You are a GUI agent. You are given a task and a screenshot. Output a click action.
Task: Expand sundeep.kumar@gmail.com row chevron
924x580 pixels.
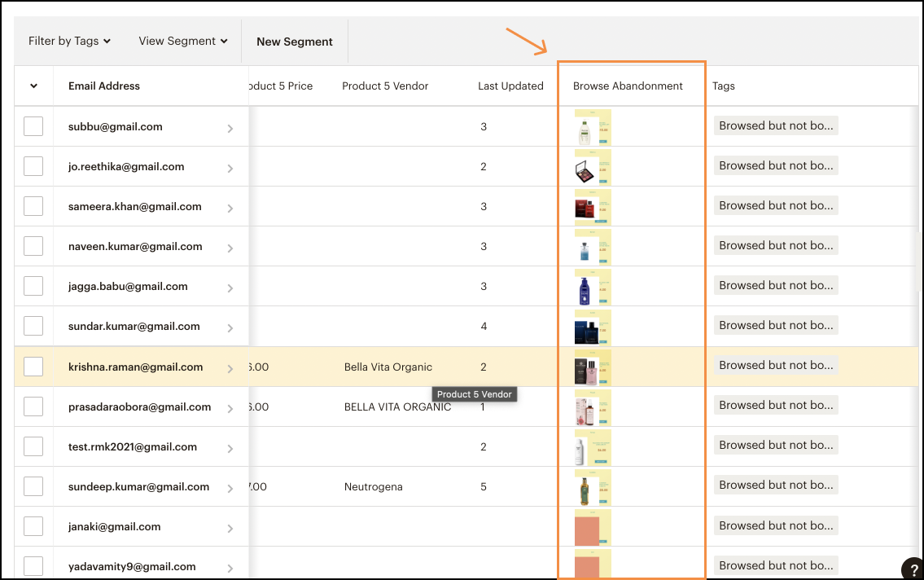coord(230,489)
